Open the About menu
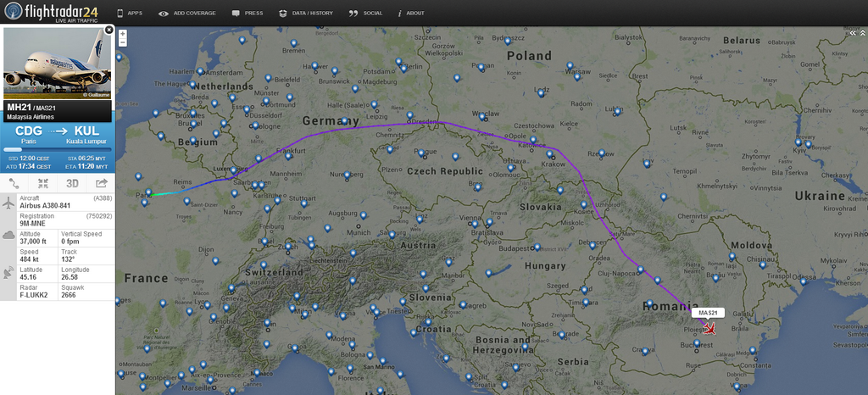 click(411, 14)
